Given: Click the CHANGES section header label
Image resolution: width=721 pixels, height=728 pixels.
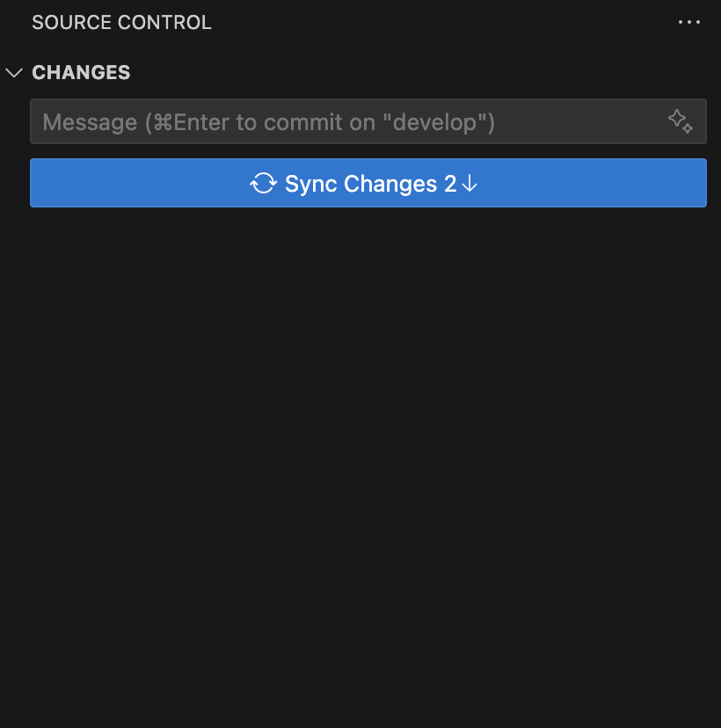Looking at the screenshot, I should point(81,72).
